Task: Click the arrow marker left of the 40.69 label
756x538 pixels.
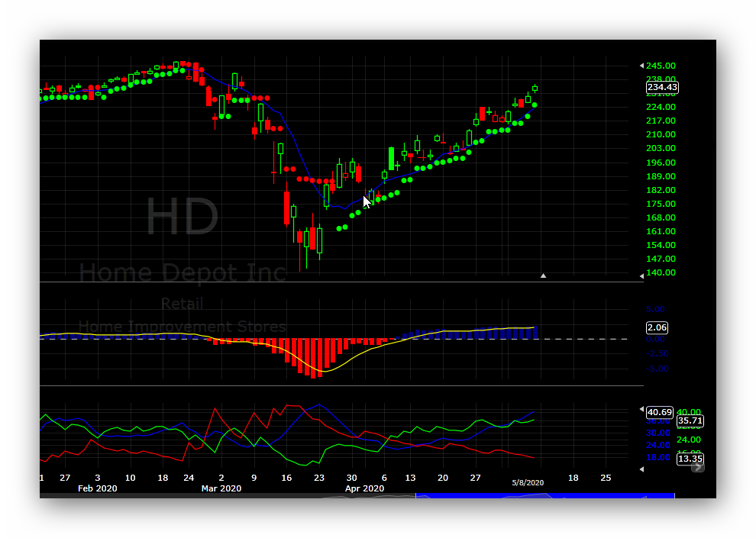Action: click(641, 409)
